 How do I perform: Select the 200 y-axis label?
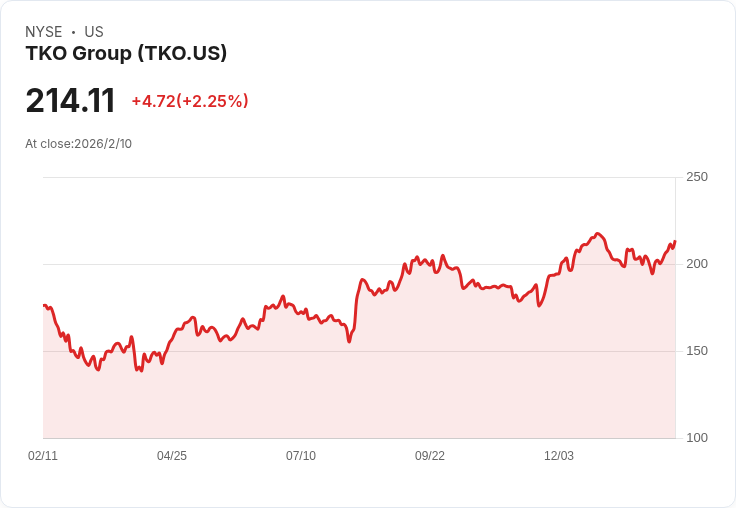pos(697,264)
